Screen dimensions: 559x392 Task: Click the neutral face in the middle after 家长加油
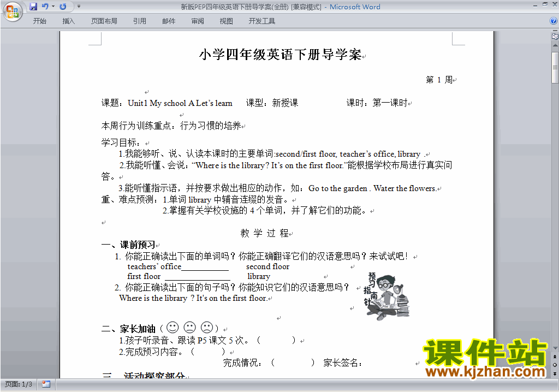[x=189, y=327]
